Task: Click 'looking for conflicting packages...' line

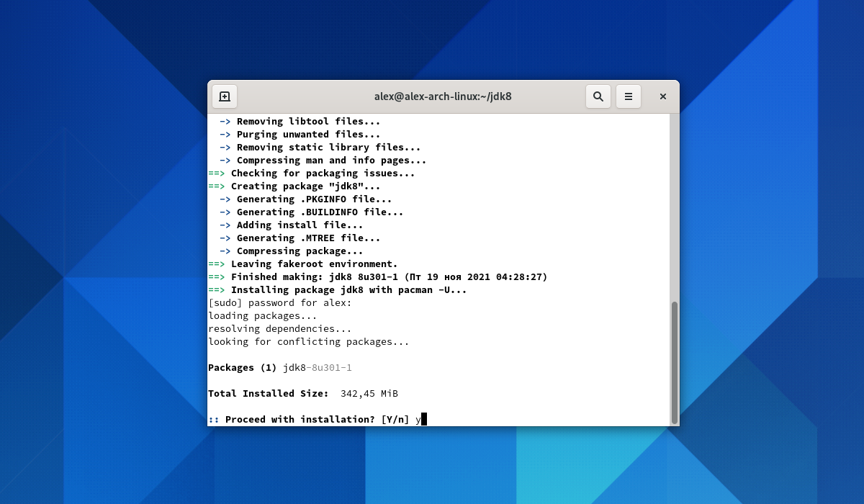Action: point(309,342)
